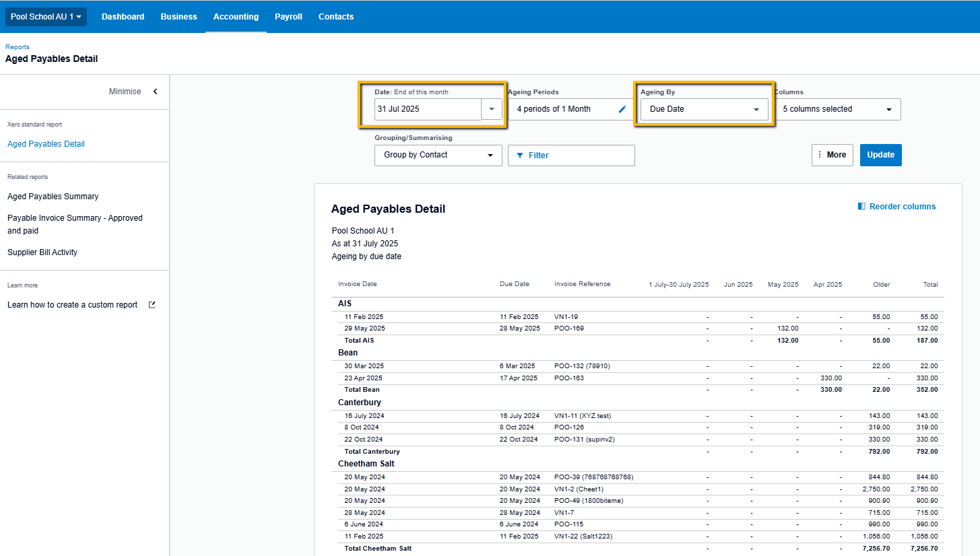Open the Payroll menu

(288, 17)
